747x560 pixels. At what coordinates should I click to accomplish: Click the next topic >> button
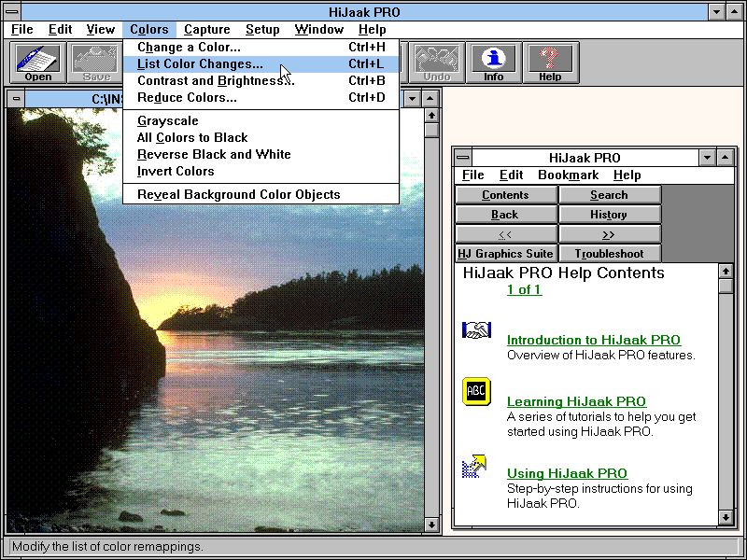tap(610, 234)
